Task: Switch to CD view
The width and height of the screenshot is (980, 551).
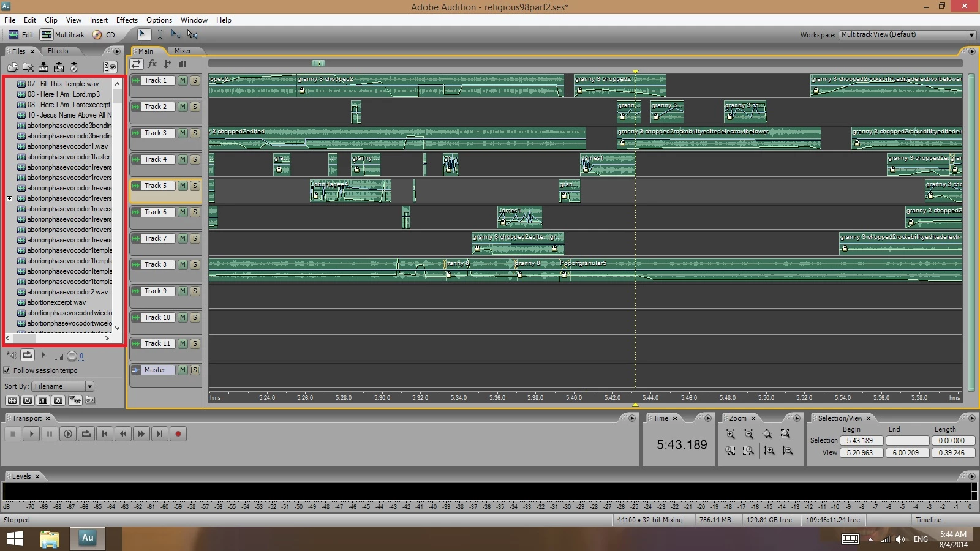Action: pos(104,35)
